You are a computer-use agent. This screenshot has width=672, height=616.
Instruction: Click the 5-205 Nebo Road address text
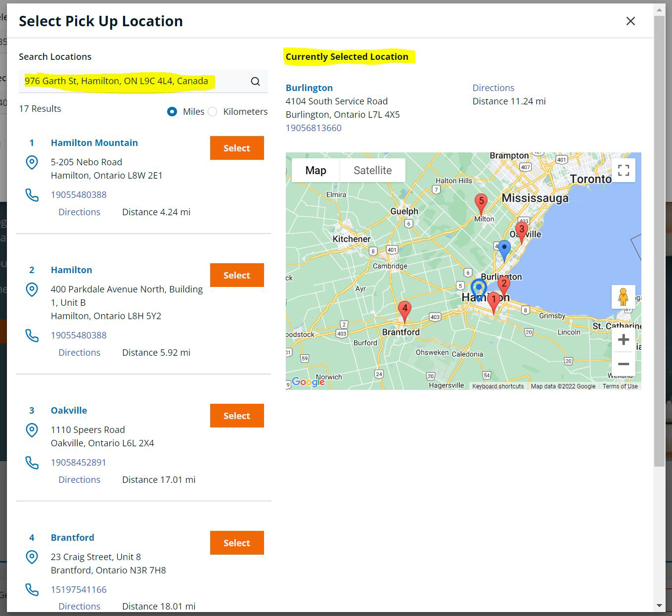(x=87, y=162)
